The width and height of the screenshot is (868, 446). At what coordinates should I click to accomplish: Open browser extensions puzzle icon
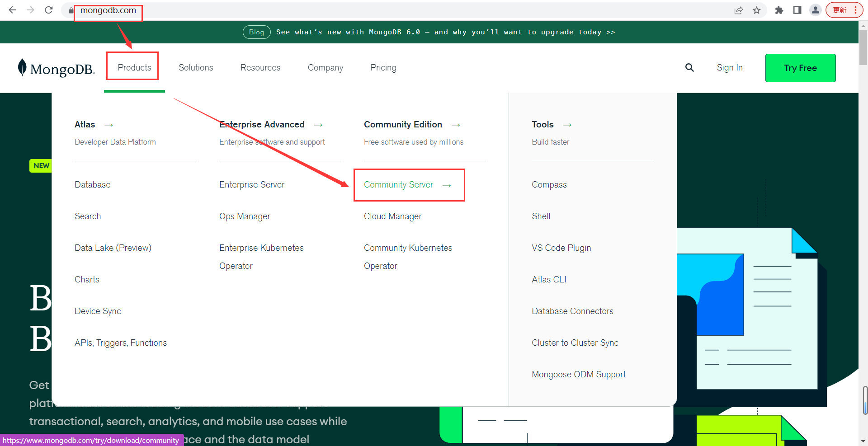(x=779, y=10)
